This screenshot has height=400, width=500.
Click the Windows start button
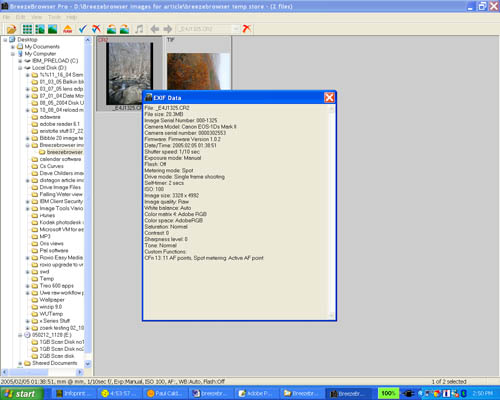[22, 394]
